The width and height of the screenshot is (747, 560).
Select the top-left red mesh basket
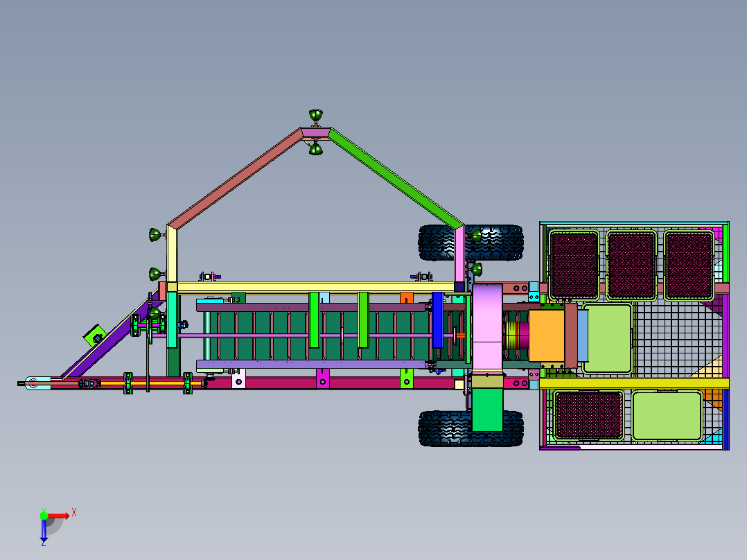tap(574, 265)
